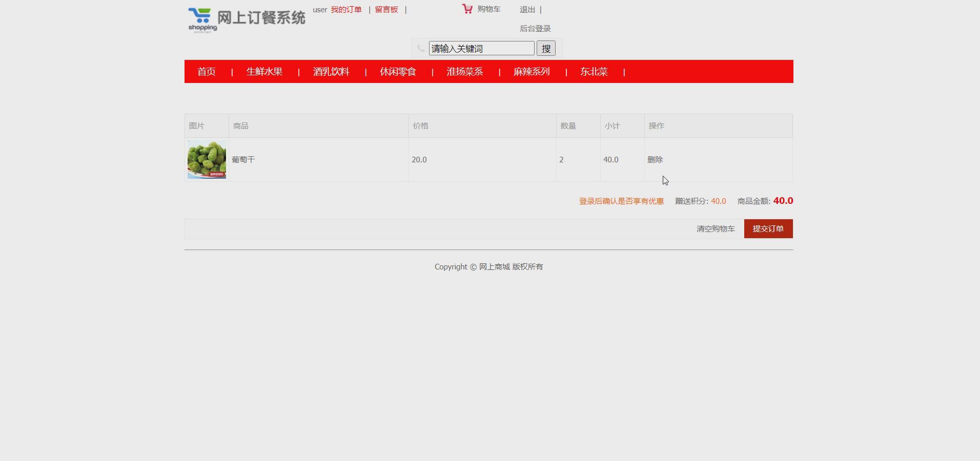Open the 购物车 cart icon
Screen dimensions: 980x461
[x=467, y=8]
